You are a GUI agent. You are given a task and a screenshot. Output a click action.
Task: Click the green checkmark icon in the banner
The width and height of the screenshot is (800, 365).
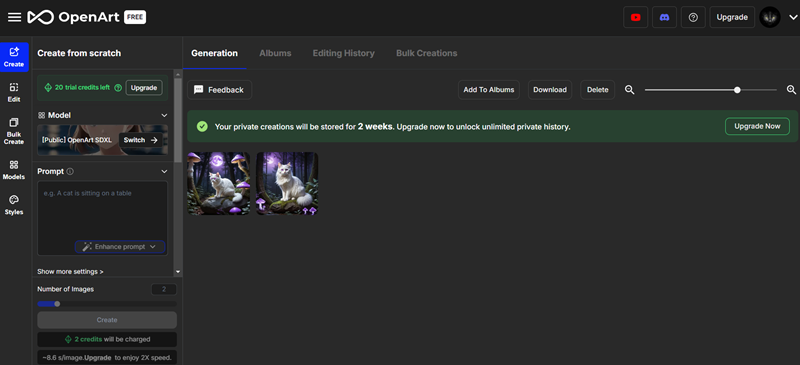pos(202,126)
